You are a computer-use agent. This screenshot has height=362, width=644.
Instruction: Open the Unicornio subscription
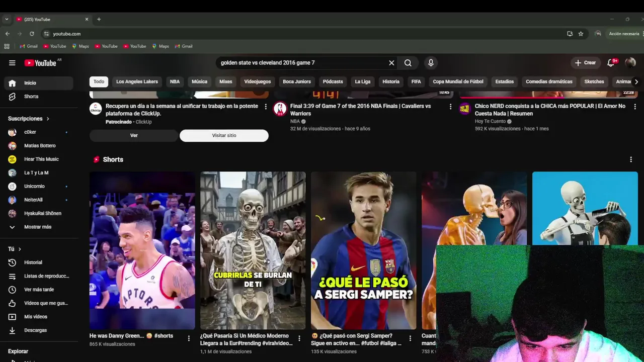tap(39, 187)
